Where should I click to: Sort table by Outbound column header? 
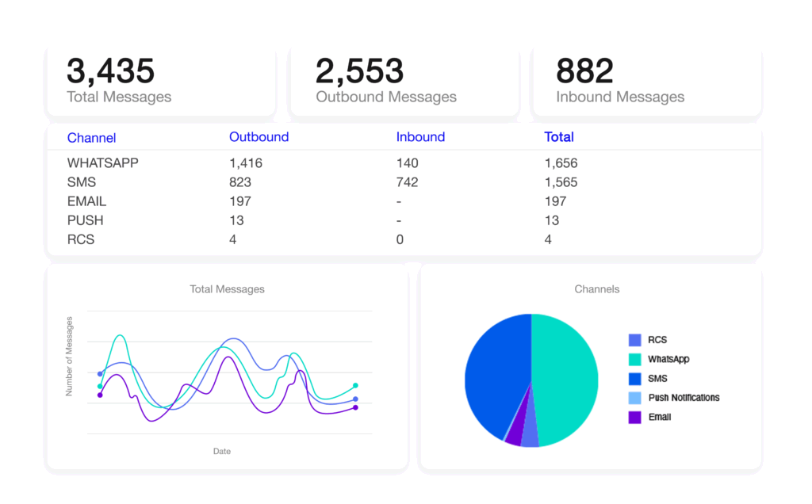point(259,137)
